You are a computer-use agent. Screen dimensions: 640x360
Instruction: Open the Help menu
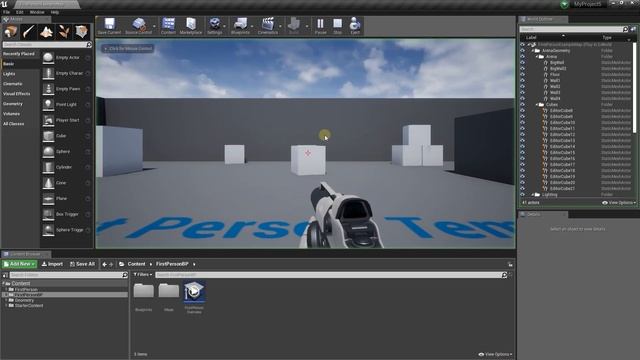pos(55,12)
